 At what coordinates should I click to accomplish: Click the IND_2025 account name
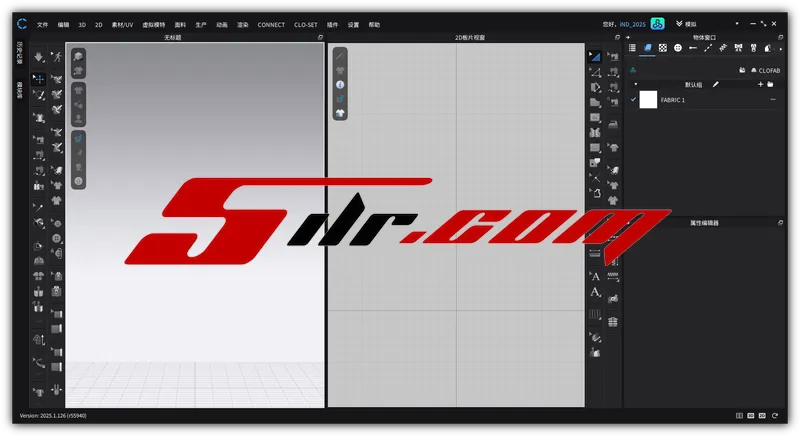(632, 24)
